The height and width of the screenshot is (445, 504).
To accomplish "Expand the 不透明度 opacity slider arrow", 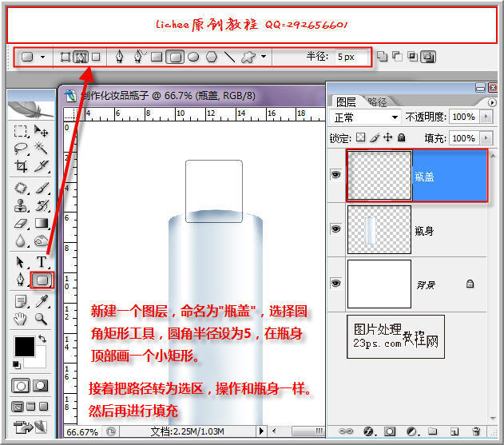I will [x=487, y=117].
